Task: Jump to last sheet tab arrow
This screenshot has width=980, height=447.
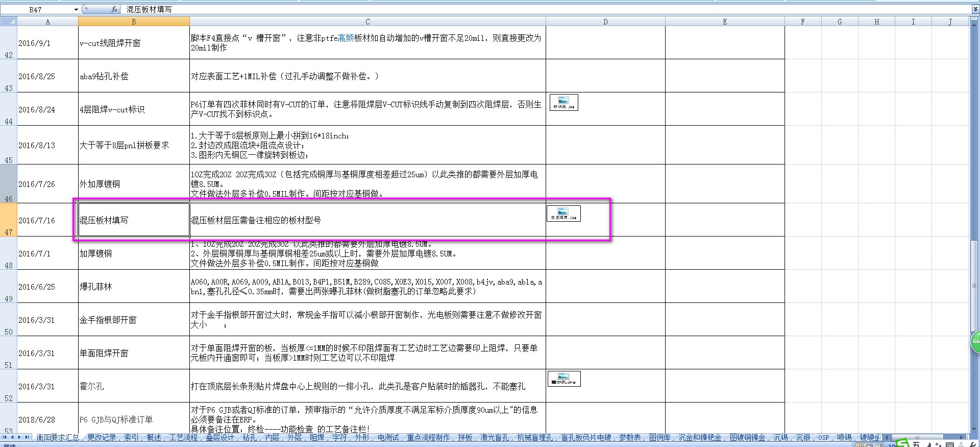Action: coord(28,437)
